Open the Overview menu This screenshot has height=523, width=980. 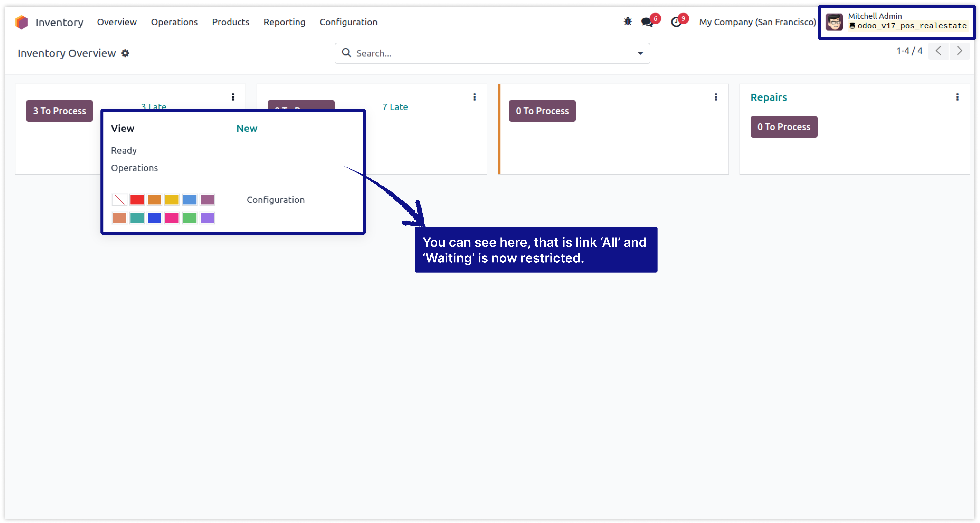[x=117, y=22]
